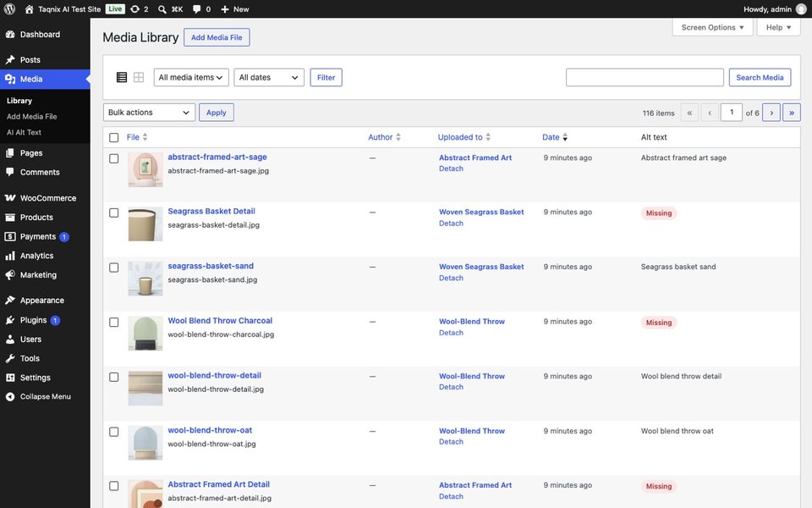
Task: Click the admin user avatar
Action: point(801,8)
